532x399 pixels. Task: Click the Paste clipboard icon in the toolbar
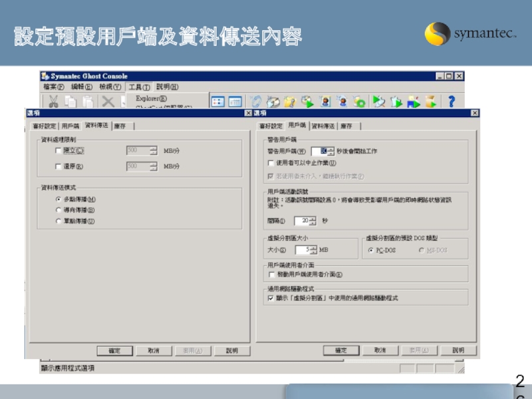pos(88,102)
